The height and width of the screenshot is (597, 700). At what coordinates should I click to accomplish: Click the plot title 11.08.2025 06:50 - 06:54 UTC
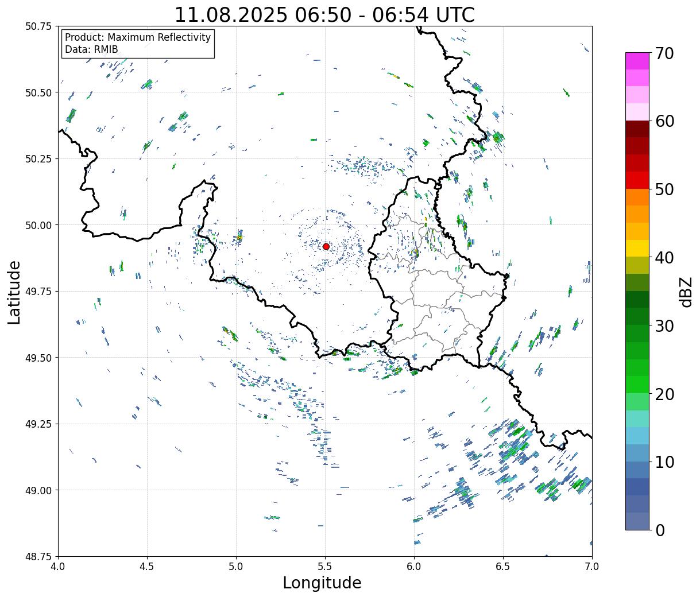click(324, 14)
